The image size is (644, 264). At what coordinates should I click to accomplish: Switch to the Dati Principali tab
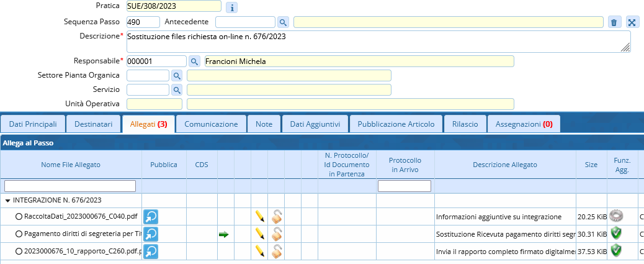[32, 124]
